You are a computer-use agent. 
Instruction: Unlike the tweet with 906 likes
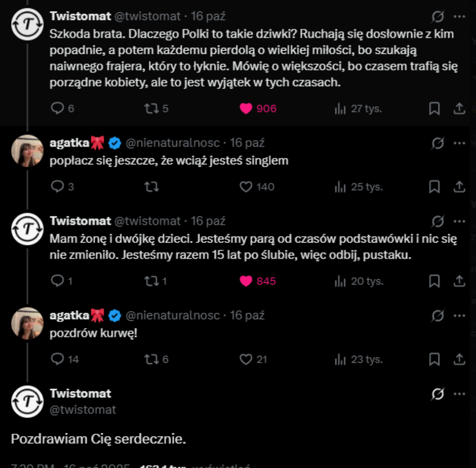tap(246, 109)
